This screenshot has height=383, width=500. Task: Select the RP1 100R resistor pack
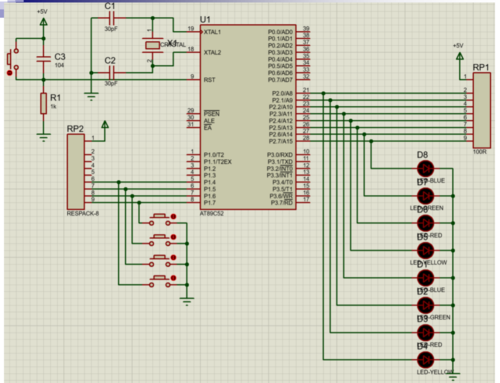tap(482, 110)
